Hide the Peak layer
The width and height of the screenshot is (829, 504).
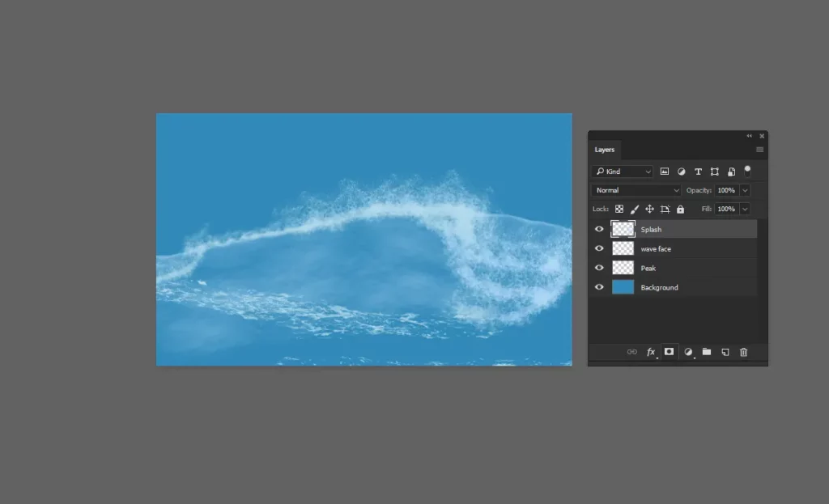tap(599, 268)
